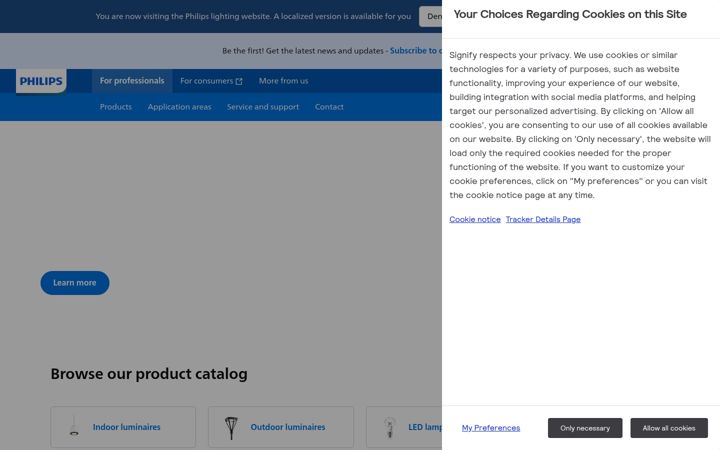Viewport: 720px width, 450px height.
Task: Open the Indoor luminaires catalog card
Action: pos(123,427)
